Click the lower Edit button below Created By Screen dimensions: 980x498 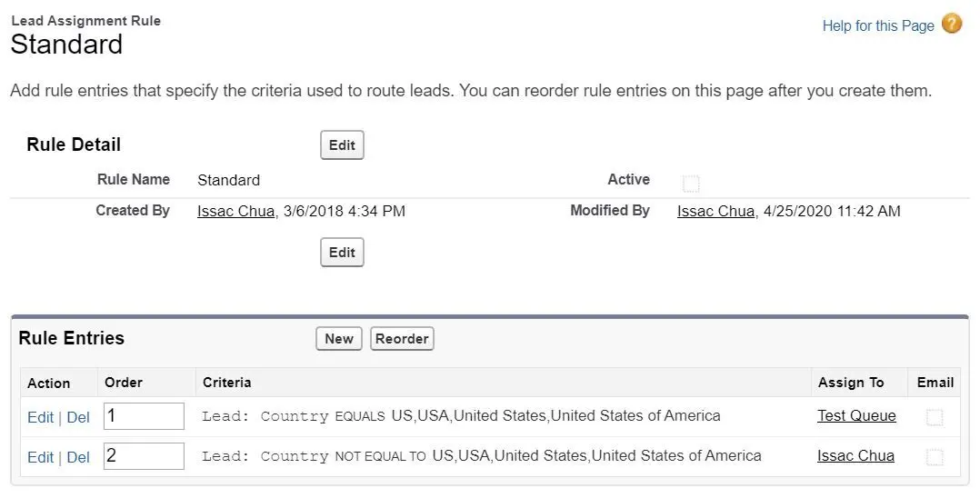click(342, 253)
